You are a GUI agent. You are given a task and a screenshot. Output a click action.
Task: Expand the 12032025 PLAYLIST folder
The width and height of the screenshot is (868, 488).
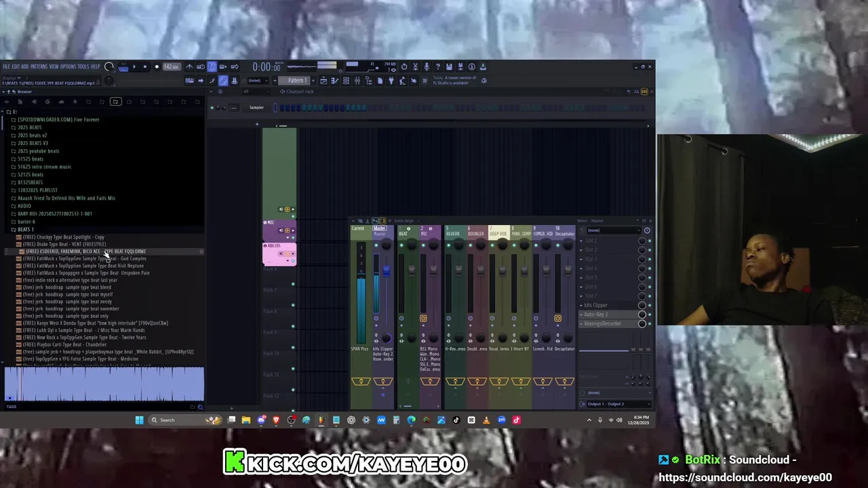click(x=37, y=190)
